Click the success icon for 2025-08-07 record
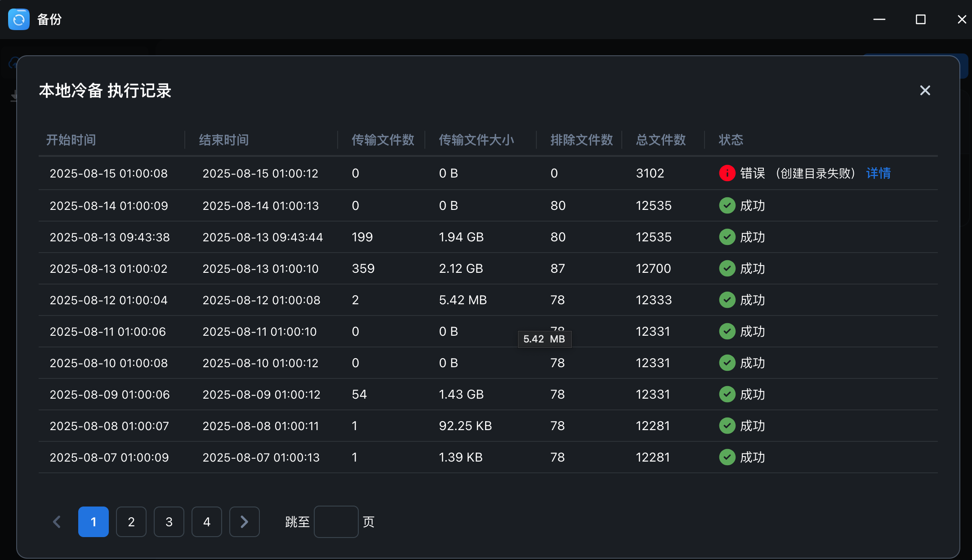 pyautogui.click(x=727, y=457)
